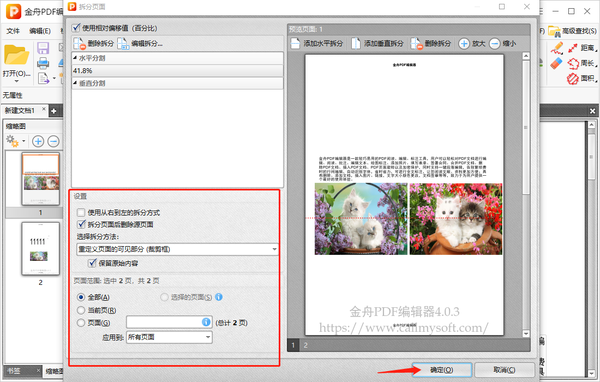Open the 编辑(E) menu
The width and height of the screenshot is (600, 382).
pyautogui.click(x=40, y=31)
